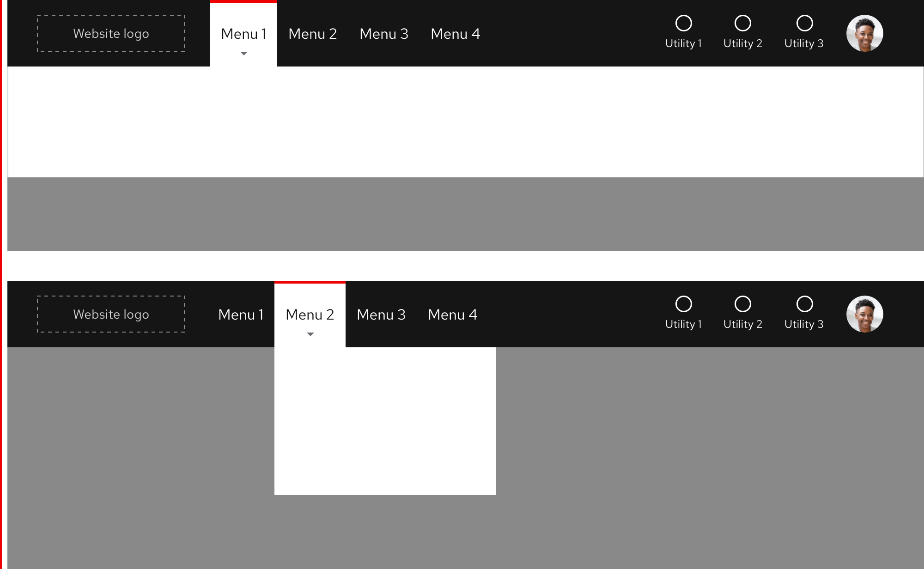Click Utility 3 icon in bottom navigation
Screen dimensions: 924x569
tap(804, 304)
